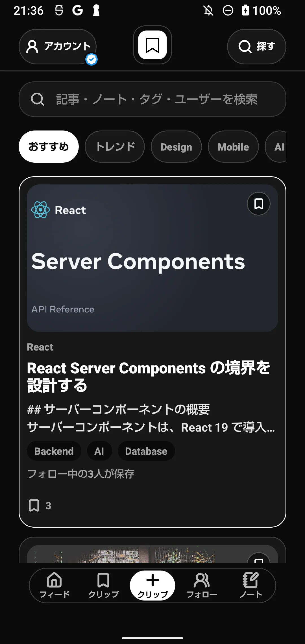
Task: Select the Database tag chip
Action: pos(146,451)
